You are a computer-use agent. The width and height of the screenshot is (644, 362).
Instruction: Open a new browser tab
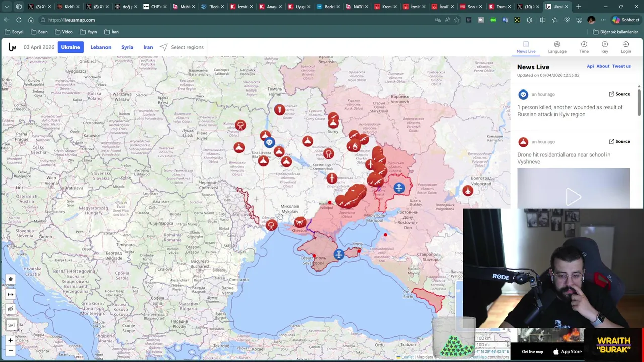point(579,7)
